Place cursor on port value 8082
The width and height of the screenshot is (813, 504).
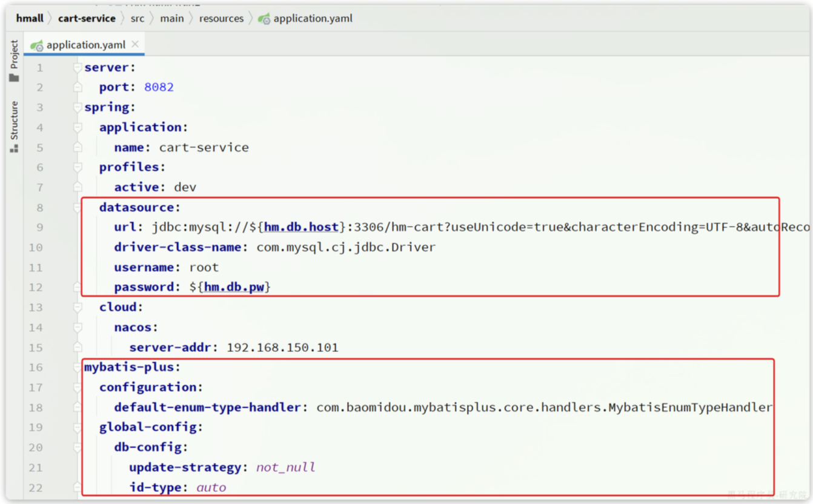click(159, 87)
